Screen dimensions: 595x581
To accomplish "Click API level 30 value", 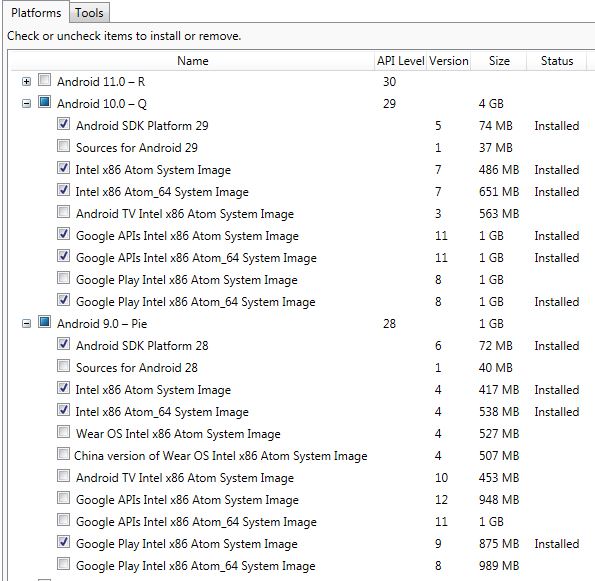I will [389, 82].
